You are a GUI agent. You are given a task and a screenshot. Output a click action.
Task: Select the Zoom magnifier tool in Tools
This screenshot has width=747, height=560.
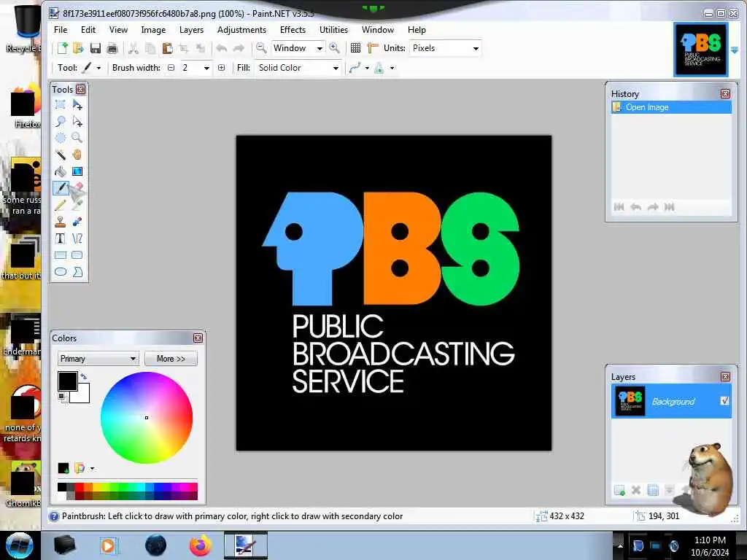coord(77,138)
